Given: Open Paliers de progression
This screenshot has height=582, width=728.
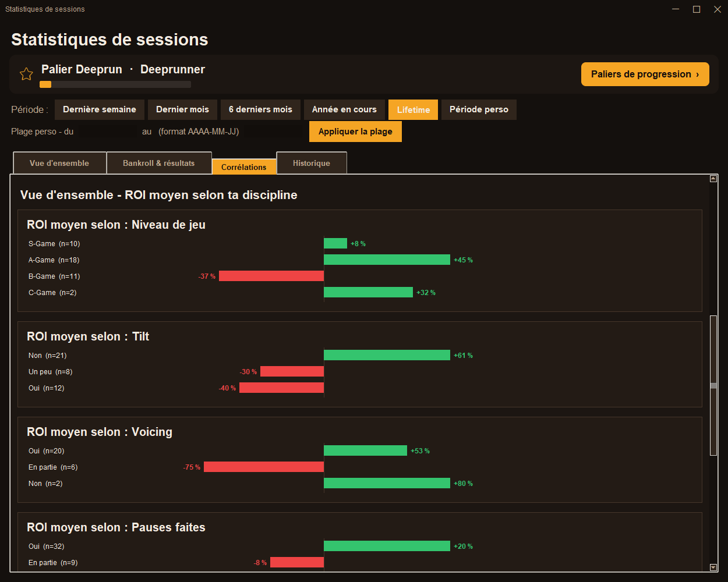Looking at the screenshot, I should [645, 74].
